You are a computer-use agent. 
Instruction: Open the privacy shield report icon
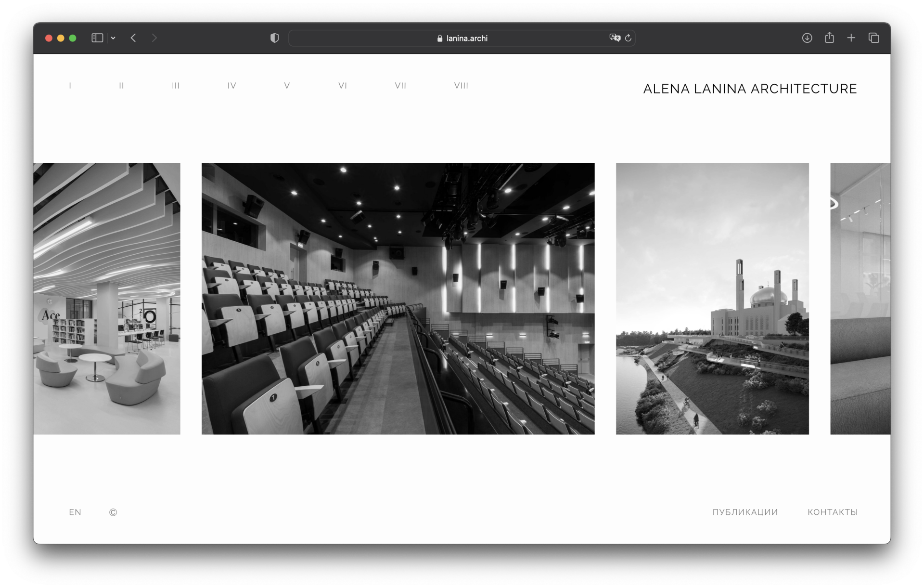point(274,38)
